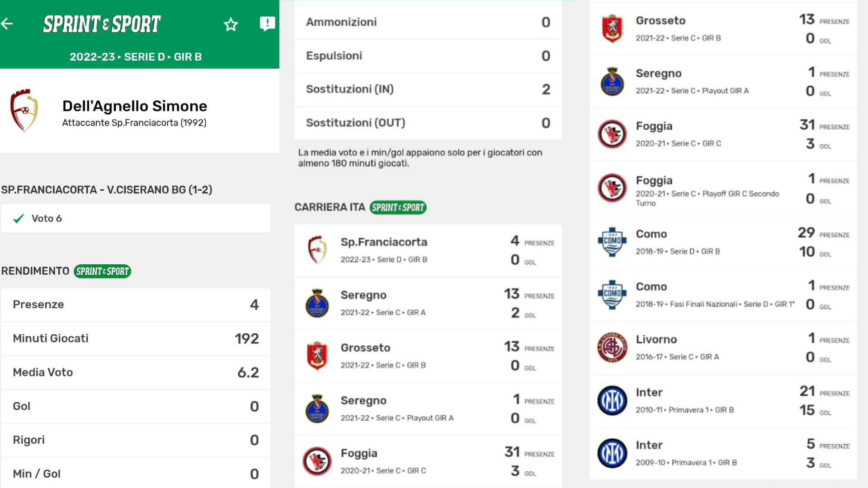Viewport: 868px width, 488px height.
Task: Select the Grosseto 13 presenze career entry
Action: click(428, 356)
